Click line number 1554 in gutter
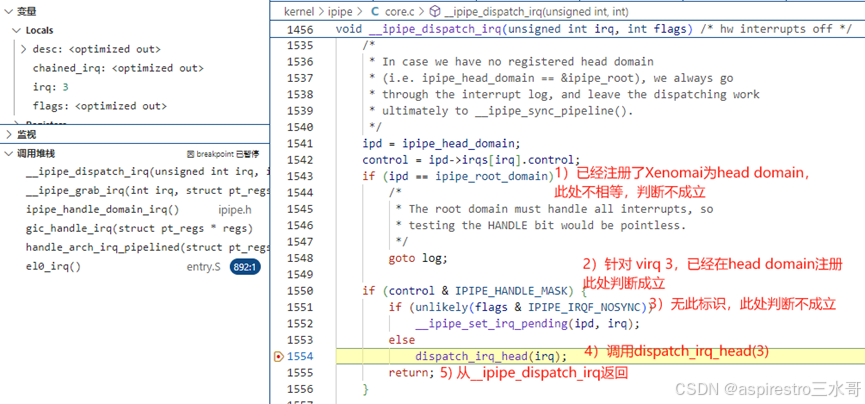This screenshot has height=404, width=865. point(300,357)
